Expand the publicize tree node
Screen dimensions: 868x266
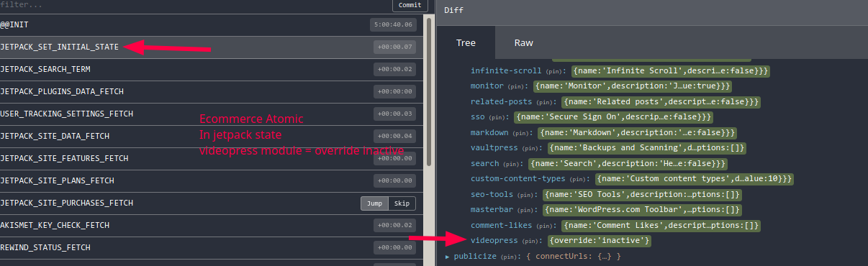[448, 256]
